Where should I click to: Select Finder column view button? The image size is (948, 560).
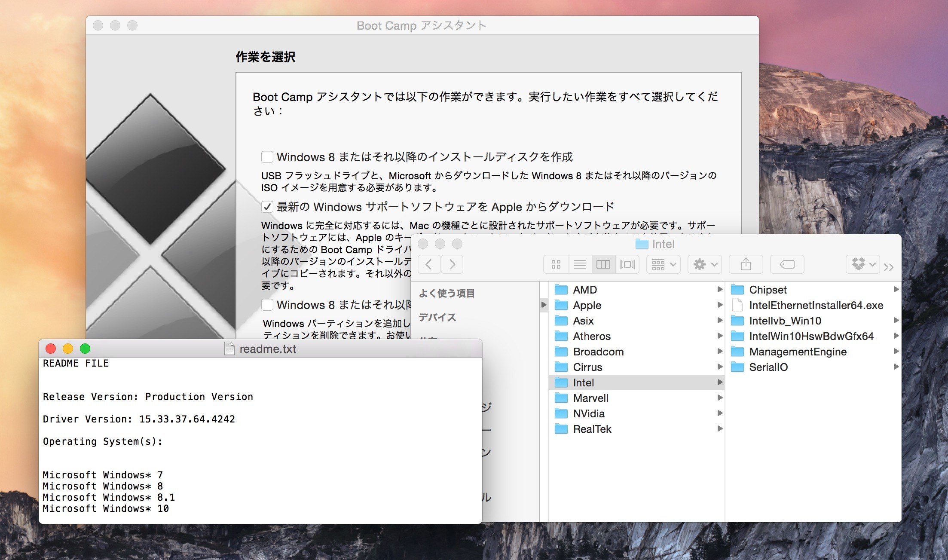[603, 264]
